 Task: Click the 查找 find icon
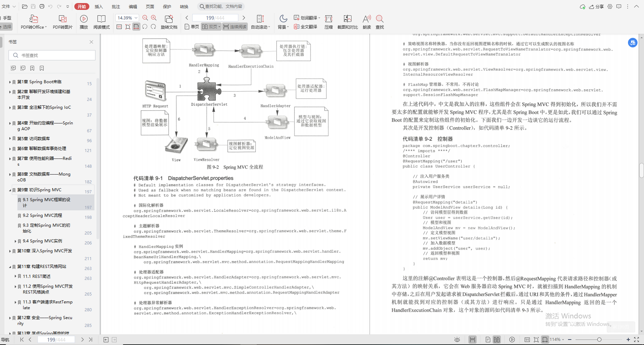point(380,22)
